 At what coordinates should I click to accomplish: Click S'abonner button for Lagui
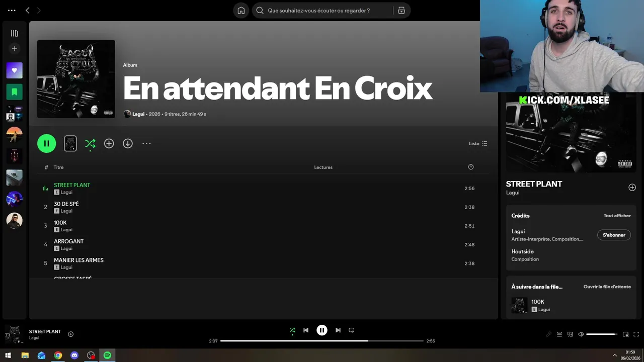[x=614, y=235]
